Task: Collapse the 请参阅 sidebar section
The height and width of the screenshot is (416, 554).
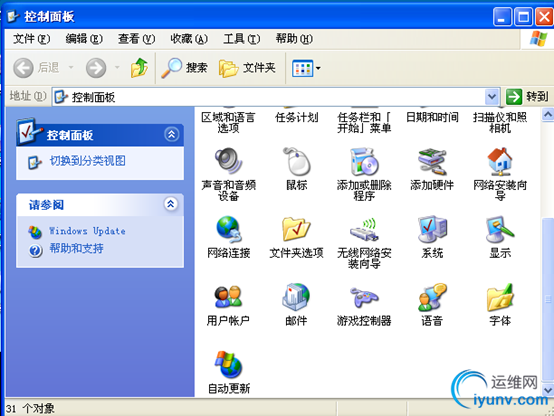Action: pyautogui.click(x=171, y=204)
